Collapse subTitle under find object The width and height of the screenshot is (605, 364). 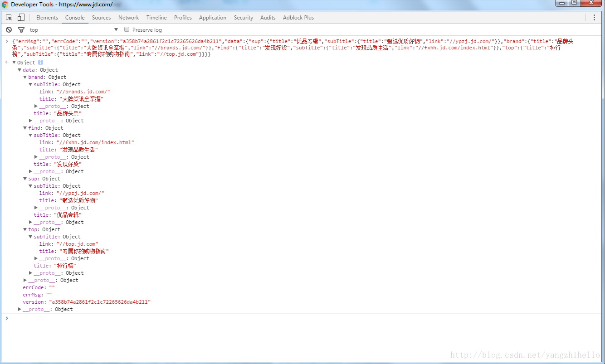(30, 135)
